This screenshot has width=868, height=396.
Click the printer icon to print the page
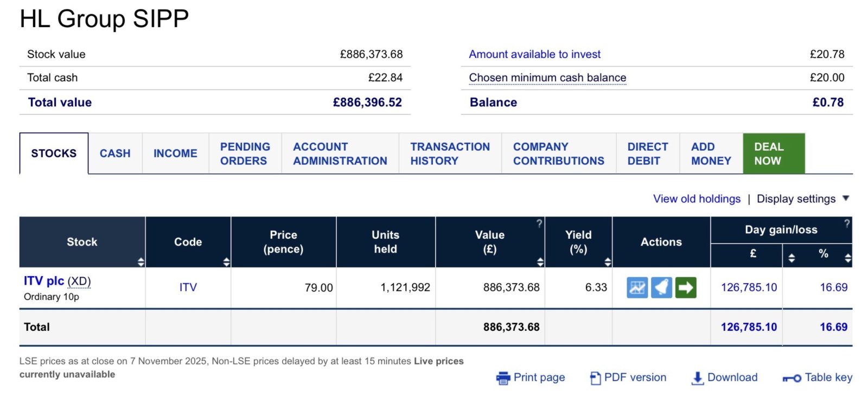[503, 378]
